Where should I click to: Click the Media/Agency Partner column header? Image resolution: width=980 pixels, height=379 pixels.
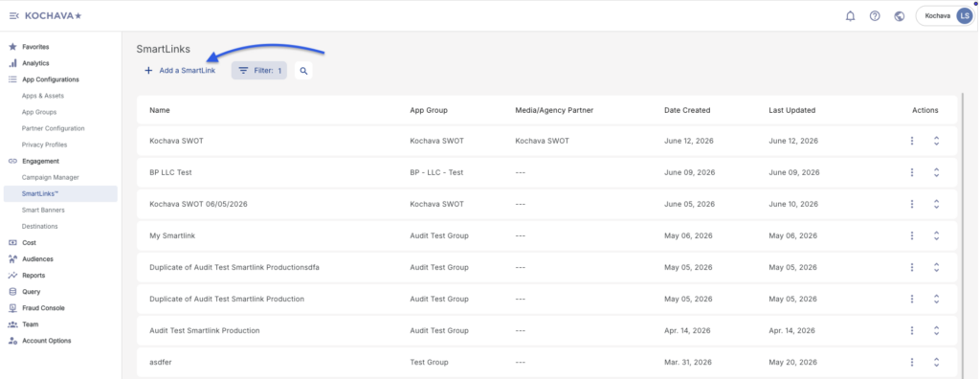pos(554,110)
